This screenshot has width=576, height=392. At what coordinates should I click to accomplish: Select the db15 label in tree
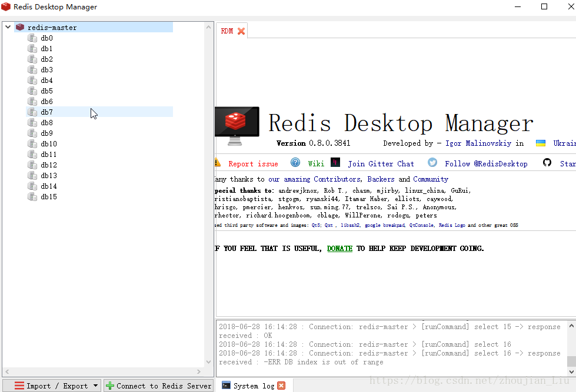point(49,197)
